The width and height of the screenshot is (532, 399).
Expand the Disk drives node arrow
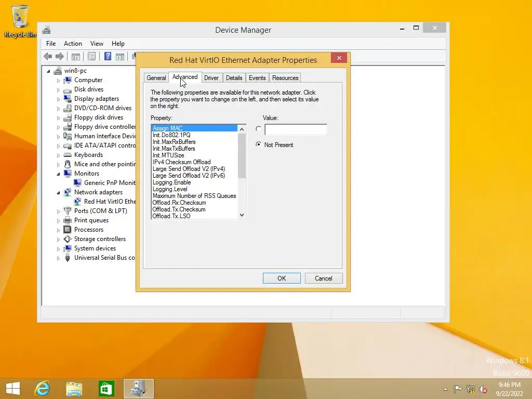click(58, 90)
